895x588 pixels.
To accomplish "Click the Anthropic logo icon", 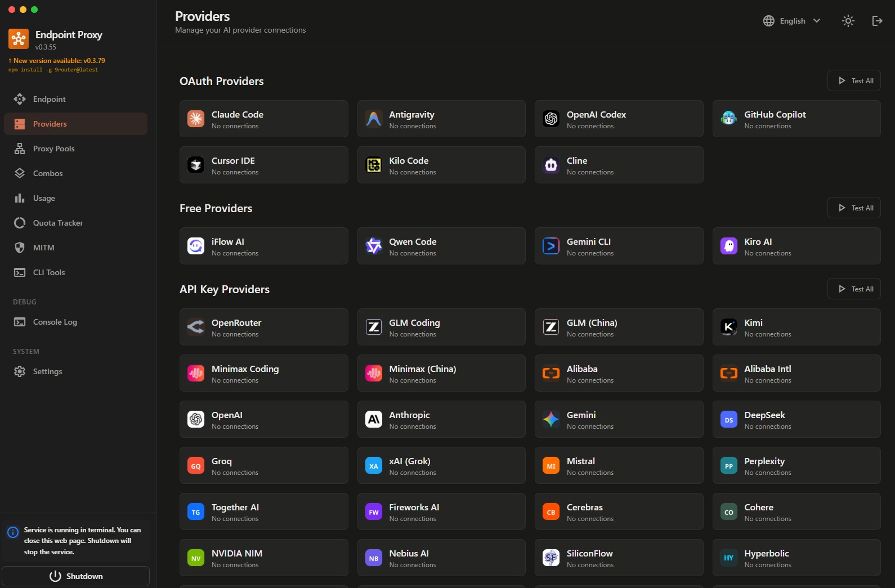I will (x=374, y=419).
